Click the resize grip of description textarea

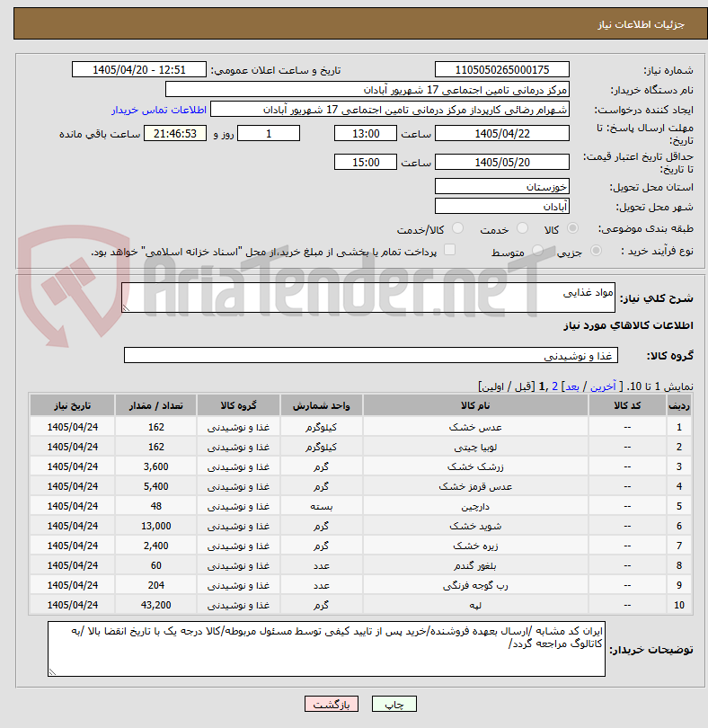[x=126, y=307]
